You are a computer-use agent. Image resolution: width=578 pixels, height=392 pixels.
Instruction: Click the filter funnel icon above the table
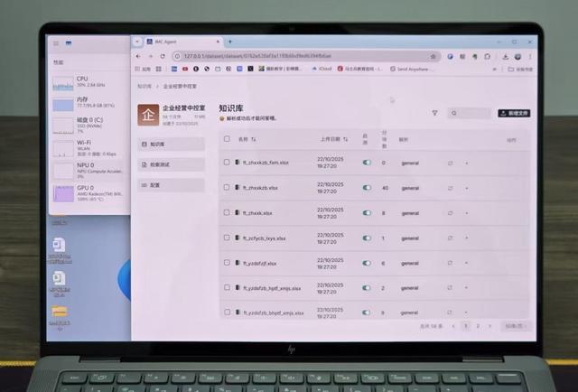point(435,113)
